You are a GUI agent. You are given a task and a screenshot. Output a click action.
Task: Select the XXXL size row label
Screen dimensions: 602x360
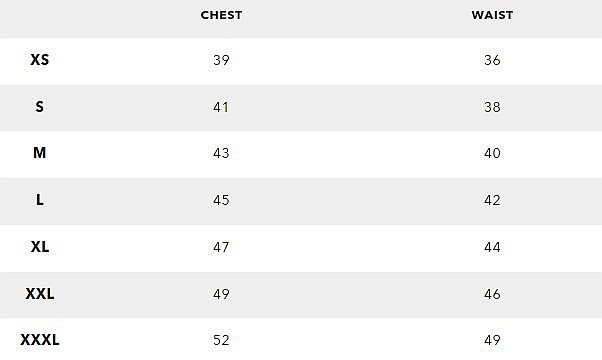pyautogui.click(x=40, y=340)
